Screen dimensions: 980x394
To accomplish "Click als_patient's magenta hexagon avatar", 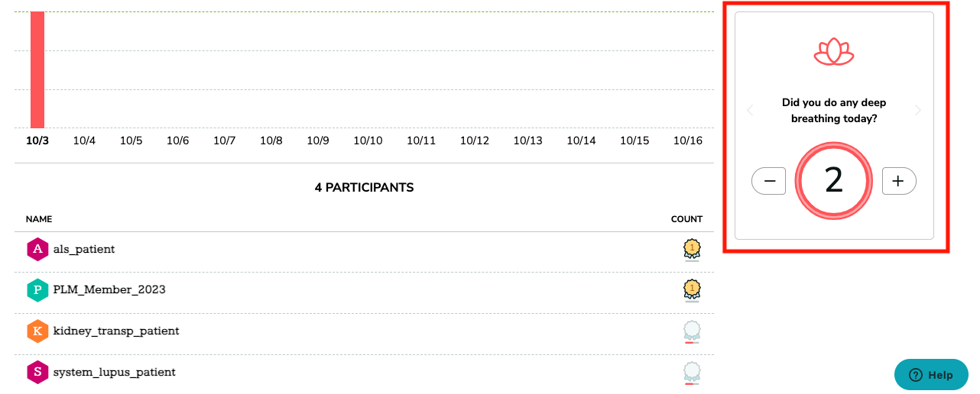I will 37,250.
